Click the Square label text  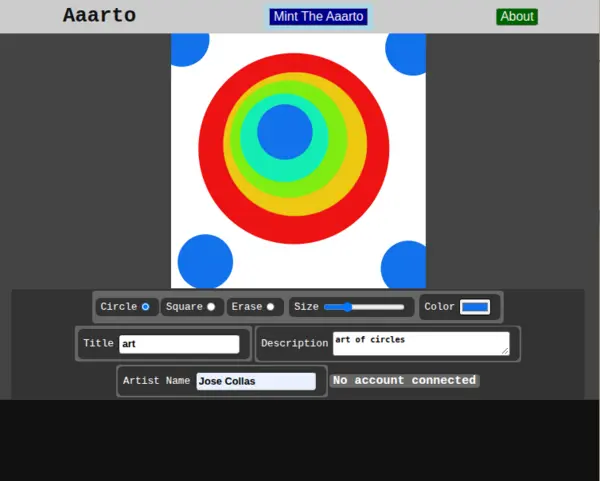point(184,307)
